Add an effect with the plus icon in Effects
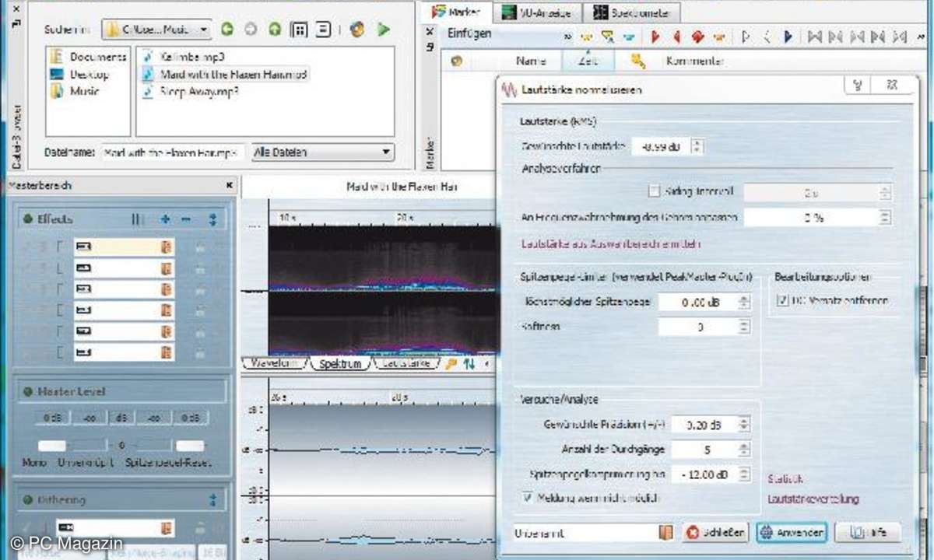 165,220
